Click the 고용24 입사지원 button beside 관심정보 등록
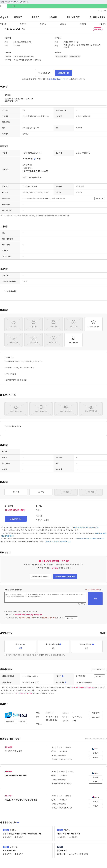This screenshot has height=868, width=107. [x=63, y=73]
